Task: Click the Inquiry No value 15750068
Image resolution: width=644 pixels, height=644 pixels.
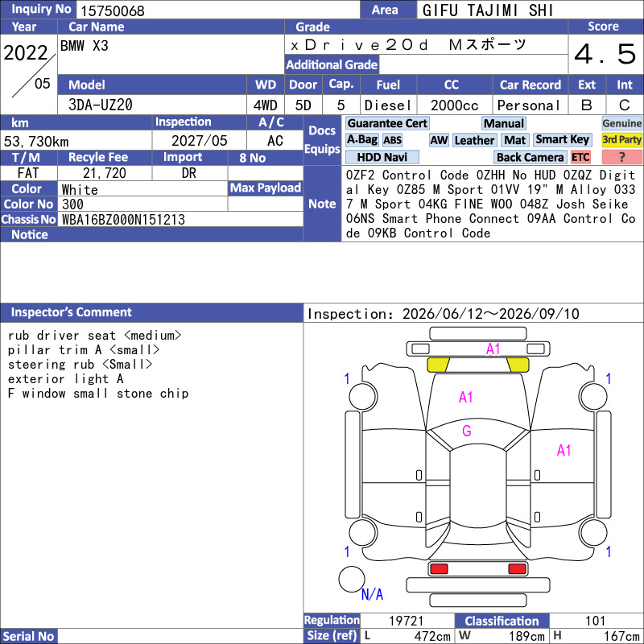Action: (x=112, y=10)
